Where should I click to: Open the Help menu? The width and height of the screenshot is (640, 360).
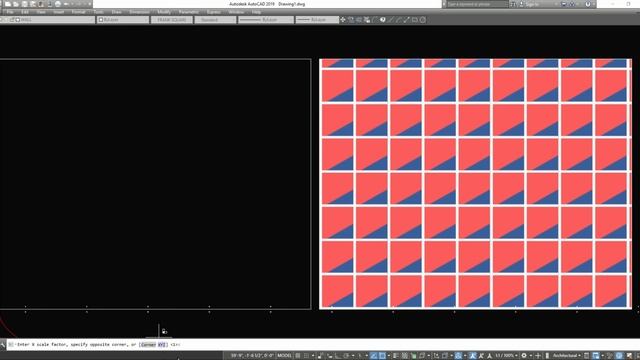pyautogui.click(x=256, y=12)
